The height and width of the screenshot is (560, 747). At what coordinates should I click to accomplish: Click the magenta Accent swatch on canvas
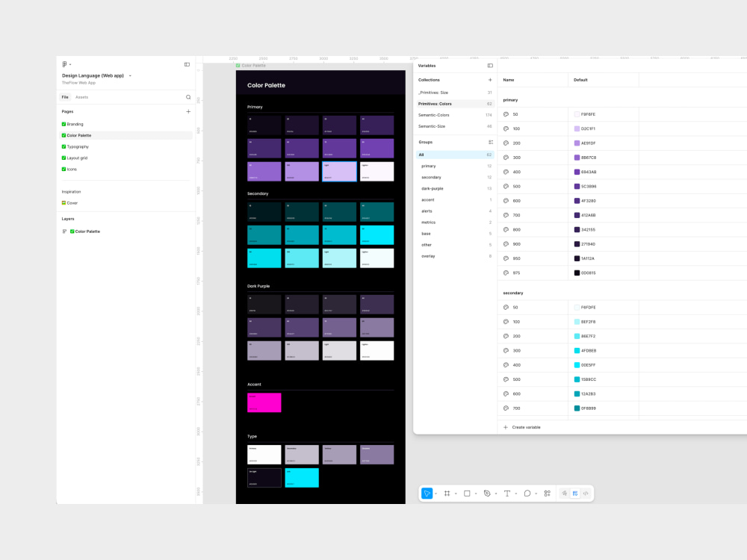264,402
